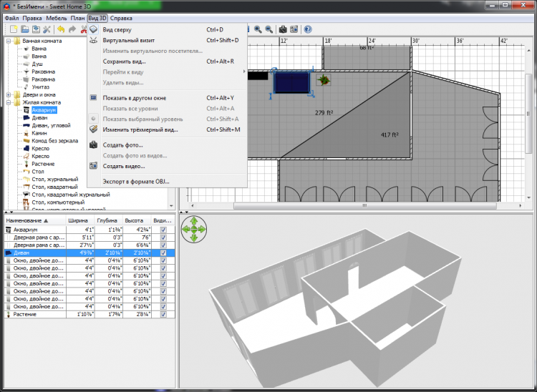Click the Undo arrow in toolbar
Image resolution: width=537 pixels, height=392 pixels.
60,29
